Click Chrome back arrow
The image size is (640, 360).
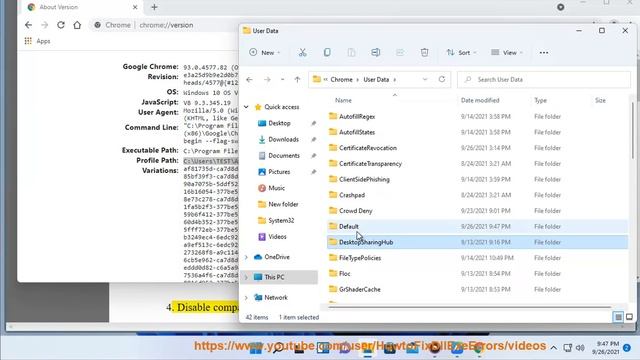[x=28, y=25]
